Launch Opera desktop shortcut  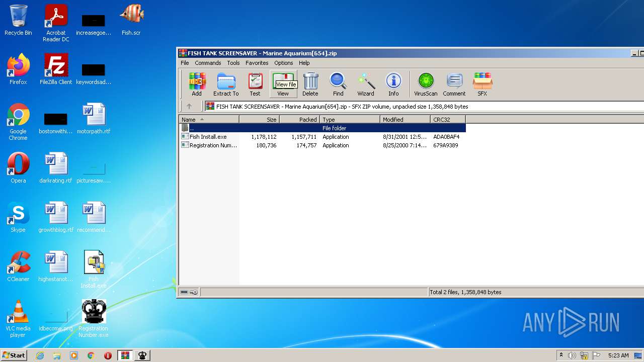pyautogui.click(x=18, y=168)
